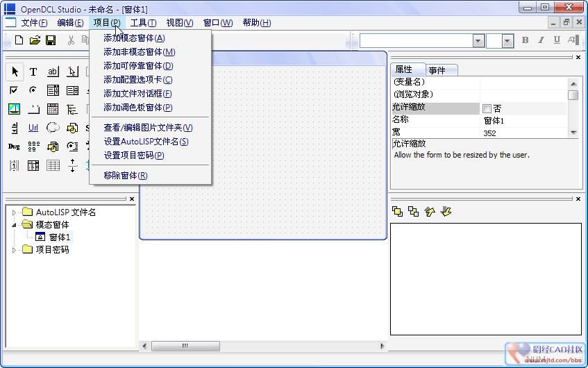The height and width of the screenshot is (368, 588).
Task: Choose the block view control tool
Action: (x=72, y=128)
